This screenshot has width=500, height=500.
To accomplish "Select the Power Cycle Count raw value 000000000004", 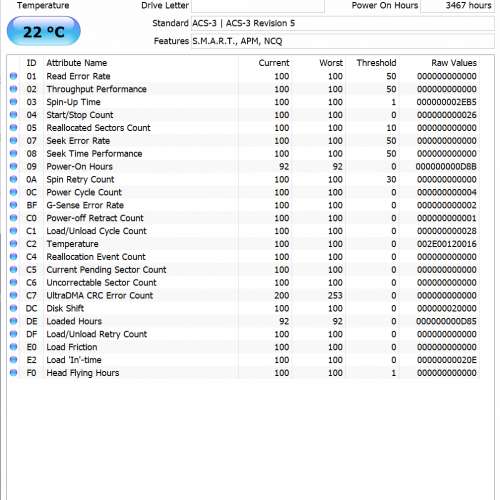I will [x=447, y=192].
